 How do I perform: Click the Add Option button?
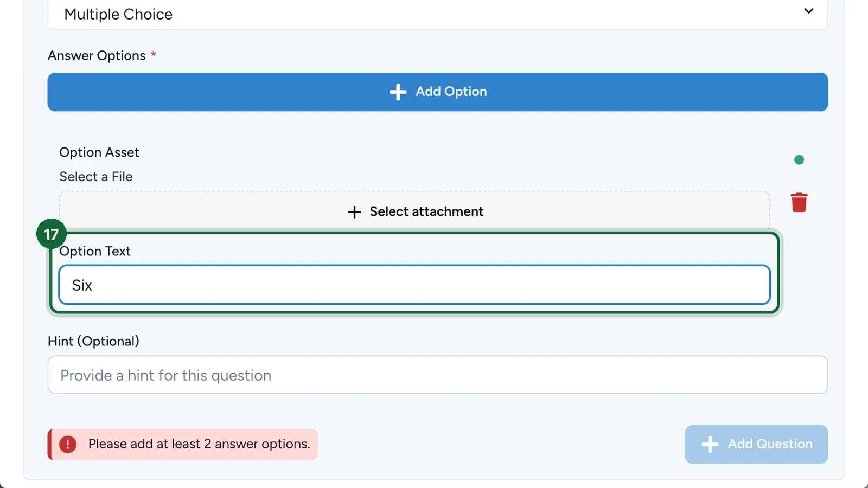click(x=438, y=92)
